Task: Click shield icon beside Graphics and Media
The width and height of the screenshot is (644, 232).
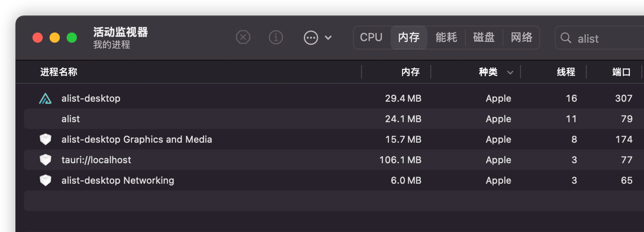Action: (x=45, y=140)
